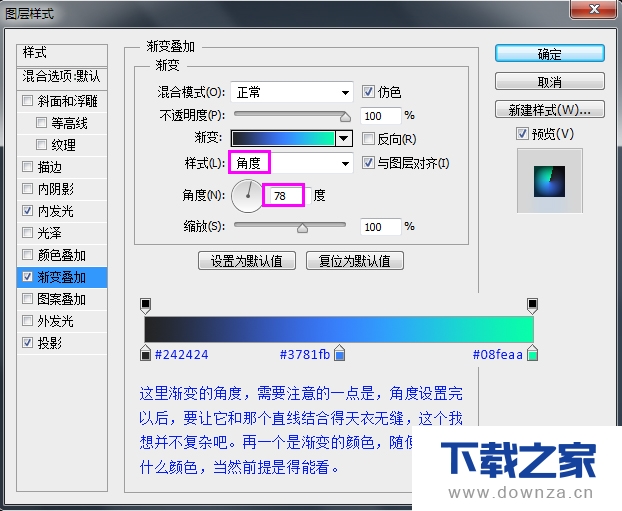Enable the 光泽 checkbox
Image resolution: width=622 pixels, height=511 pixels.
click(27, 232)
